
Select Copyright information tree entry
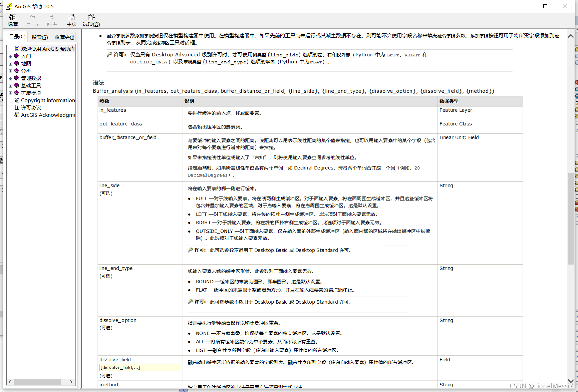48,100
